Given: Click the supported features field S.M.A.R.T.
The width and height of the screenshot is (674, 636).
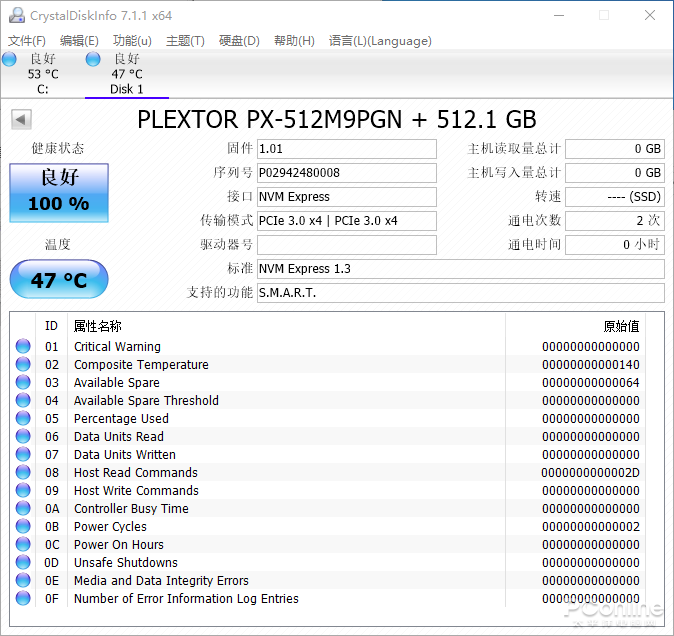Looking at the screenshot, I should [x=461, y=293].
